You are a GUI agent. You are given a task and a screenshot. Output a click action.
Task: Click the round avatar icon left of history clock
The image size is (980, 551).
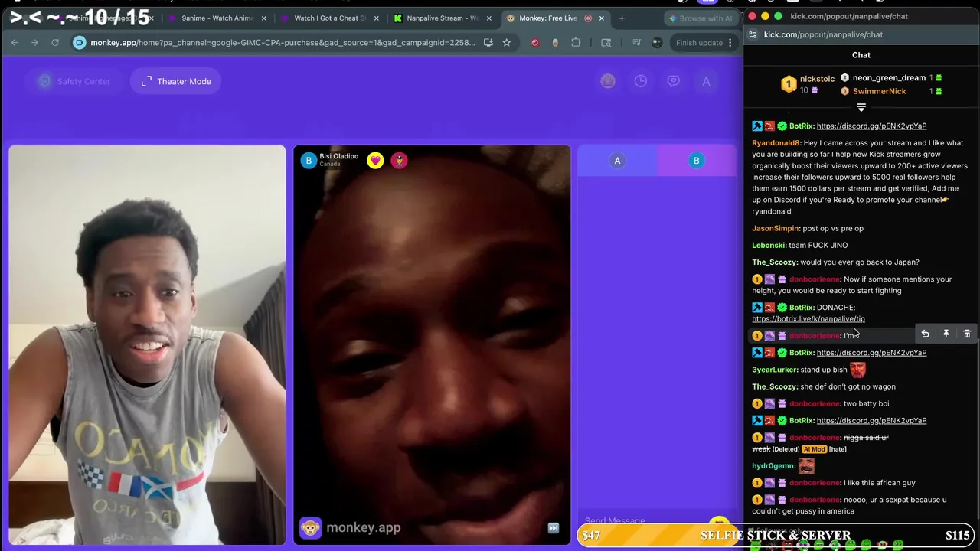pos(608,81)
